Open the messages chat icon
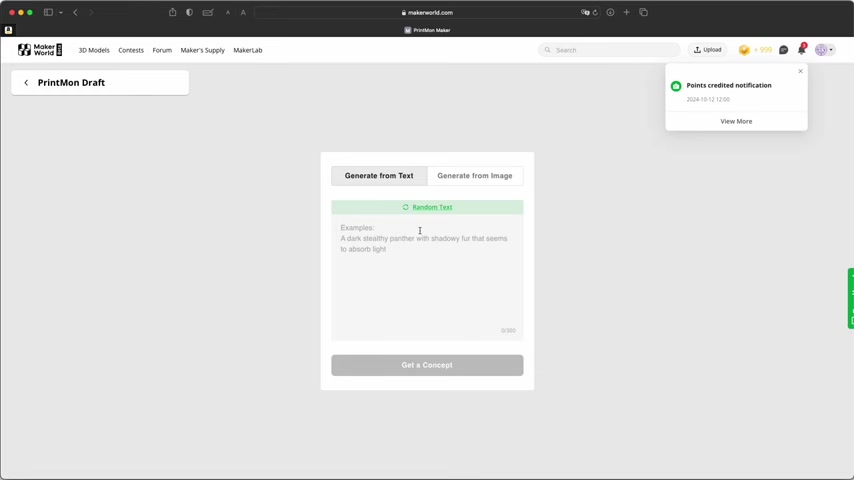 (x=783, y=50)
